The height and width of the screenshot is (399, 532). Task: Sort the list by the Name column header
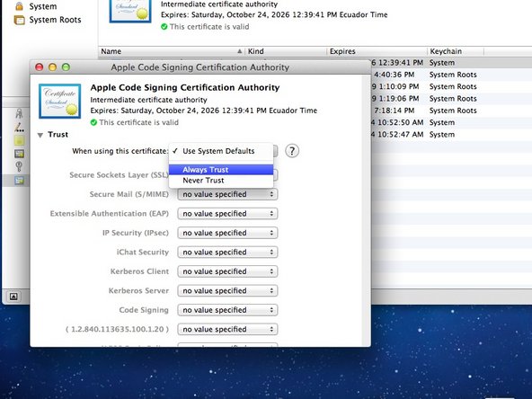(172, 51)
